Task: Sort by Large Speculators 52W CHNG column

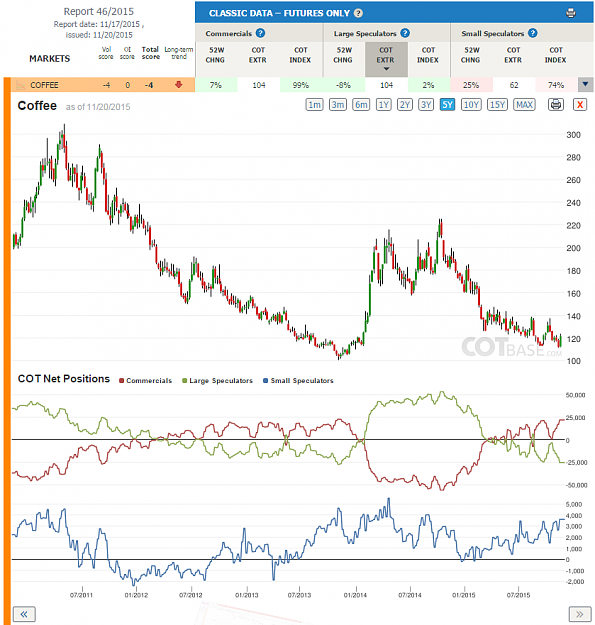Action: (x=343, y=55)
